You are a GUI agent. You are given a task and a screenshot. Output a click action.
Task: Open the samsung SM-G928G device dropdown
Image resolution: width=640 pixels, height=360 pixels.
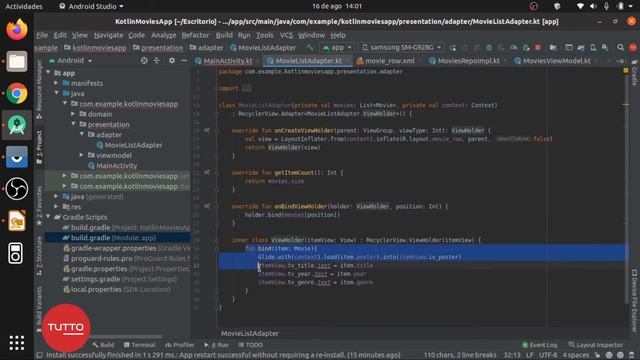point(401,48)
